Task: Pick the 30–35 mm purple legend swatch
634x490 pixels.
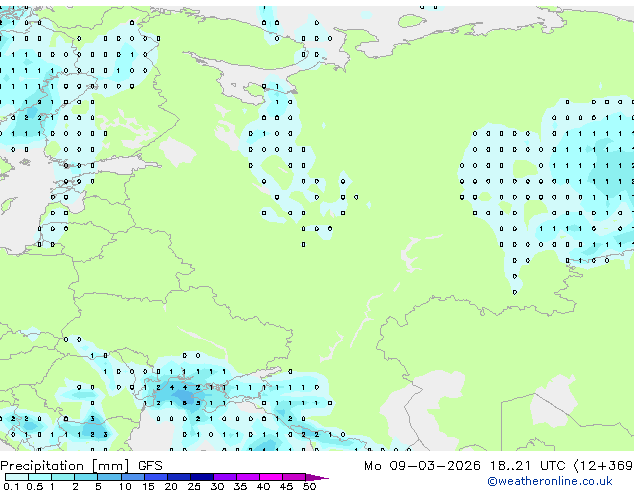Action: coord(224,477)
